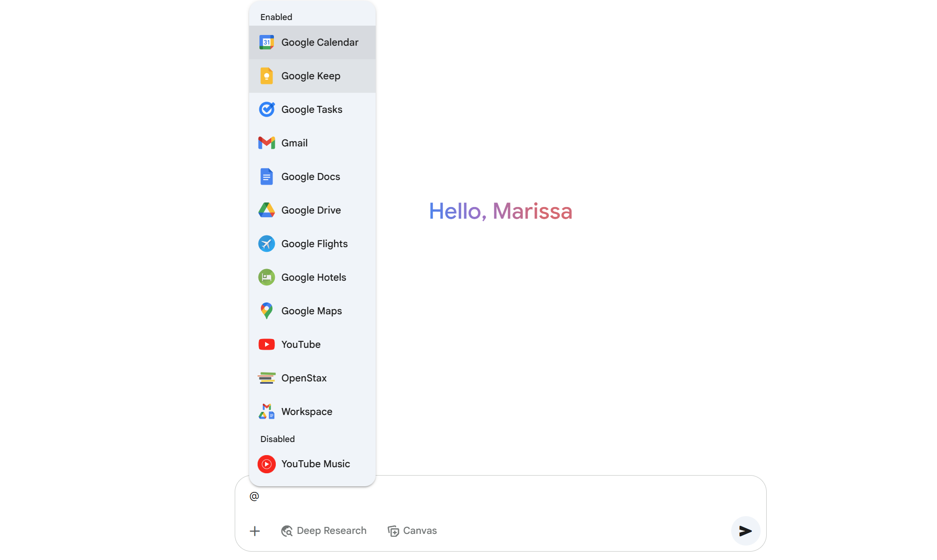Click the send arrow button
This screenshot has width=937, height=560.
click(x=745, y=531)
